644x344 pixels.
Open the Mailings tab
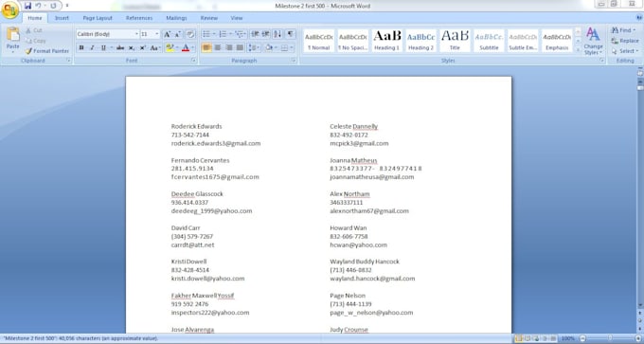[176, 18]
